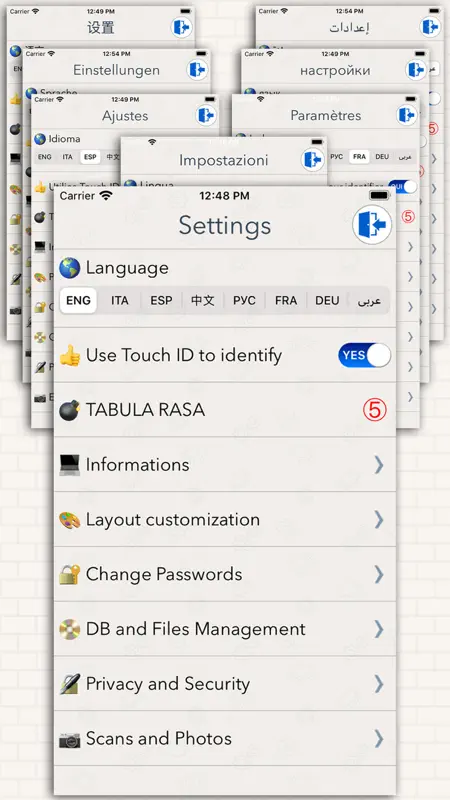Choose FRA in the Settings language selector
Viewport: 450px width, 800px height.
click(286, 301)
